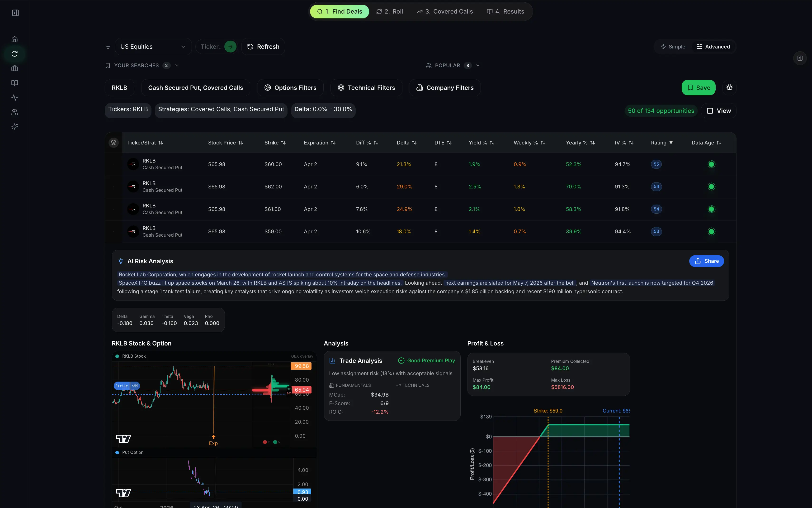Click the 65.94 price label on chart
Image resolution: width=812 pixels, height=508 pixels.
(x=302, y=390)
